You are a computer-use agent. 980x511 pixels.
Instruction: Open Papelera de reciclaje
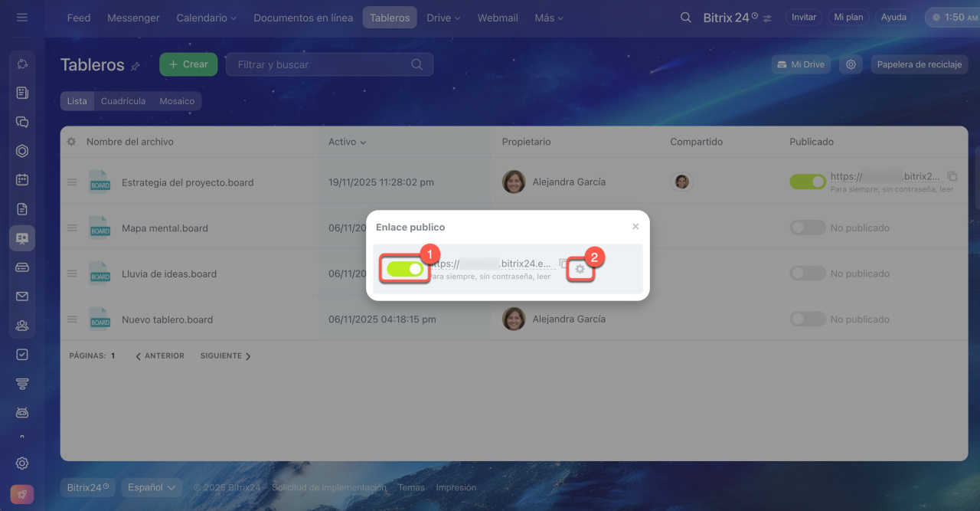click(919, 64)
